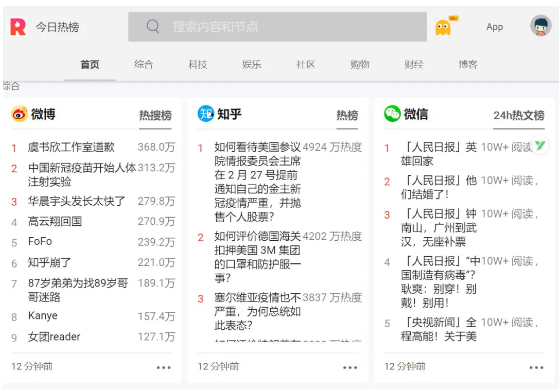The width and height of the screenshot is (560, 392).
Task: Open the 微信 card title
Action: 416,114
